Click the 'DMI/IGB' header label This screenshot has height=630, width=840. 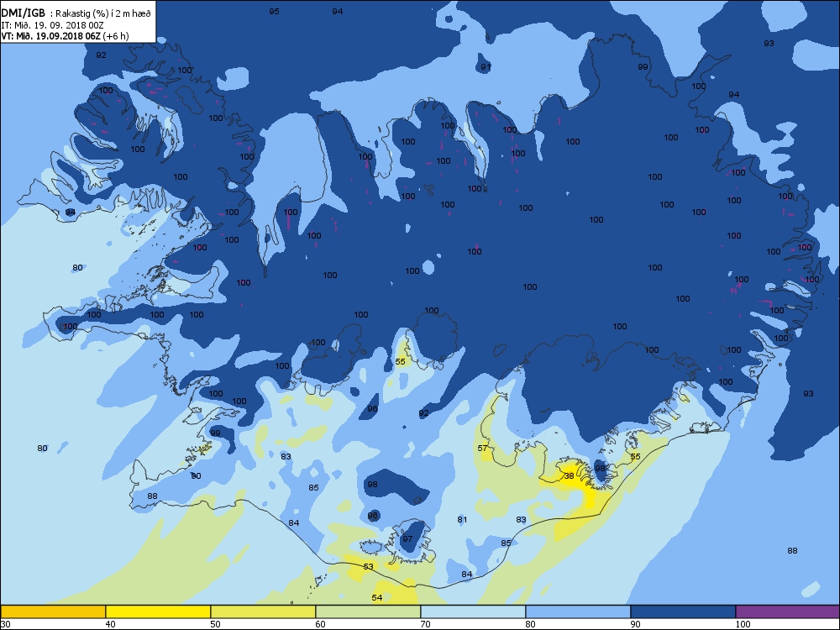24,14
